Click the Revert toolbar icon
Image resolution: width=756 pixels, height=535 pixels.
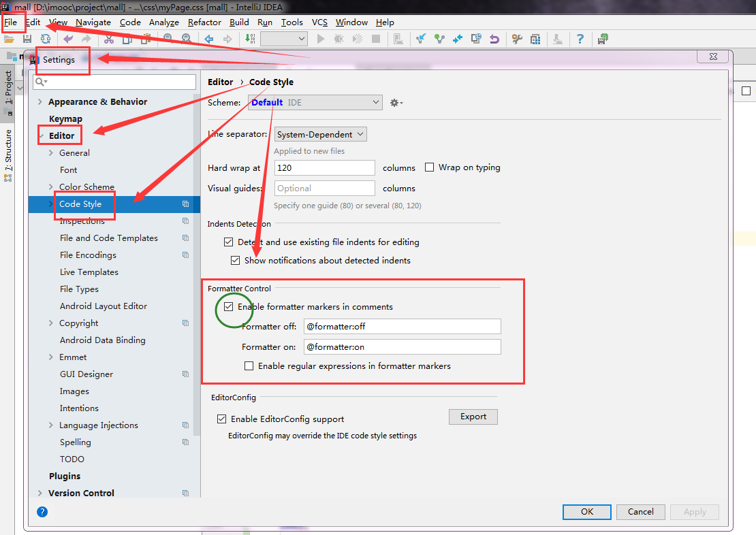(x=494, y=39)
